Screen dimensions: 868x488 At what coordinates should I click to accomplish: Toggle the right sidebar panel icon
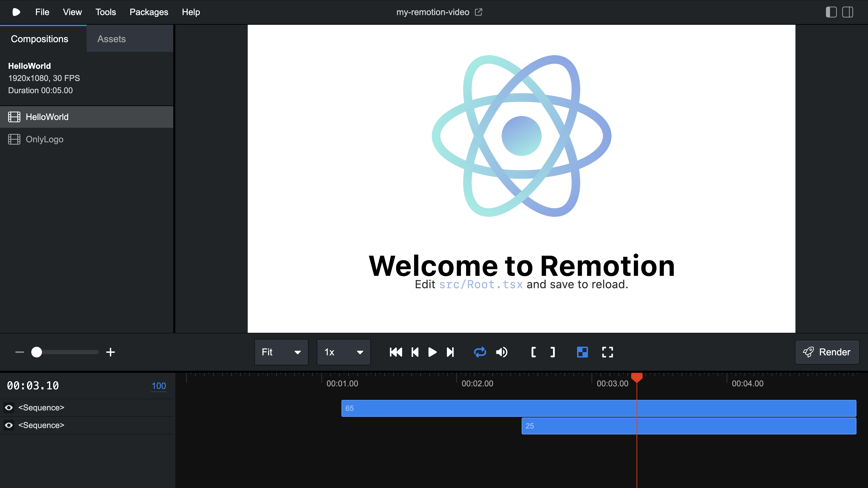pos(848,12)
